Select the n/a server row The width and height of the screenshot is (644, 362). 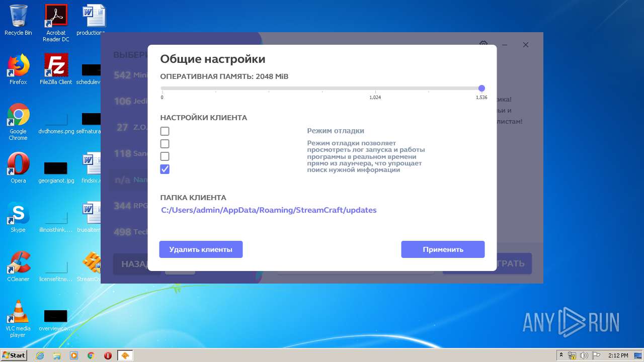pyautogui.click(x=128, y=179)
